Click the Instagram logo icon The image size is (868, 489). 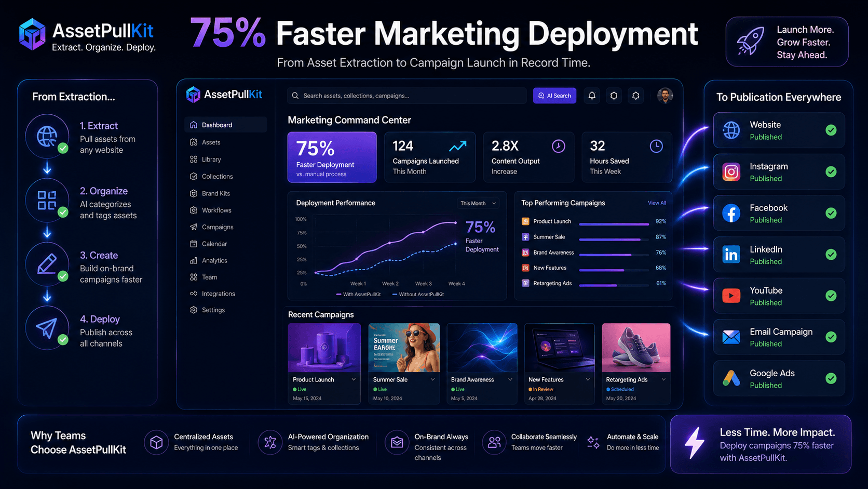point(731,171)
